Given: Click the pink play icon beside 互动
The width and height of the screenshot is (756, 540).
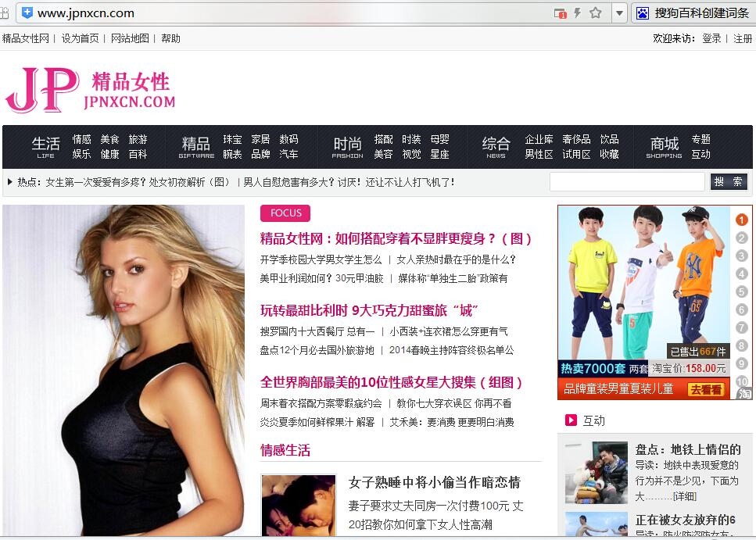Looking at the screenshot, I should click(x=571, y=420).
